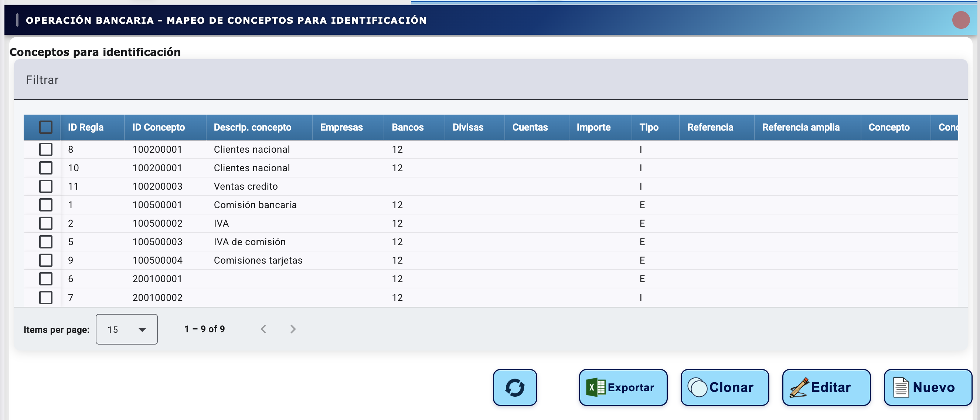Tick the checkbox for ID Regla 7
This screenshot has width=980, height=420.
[x=46, y=297]
